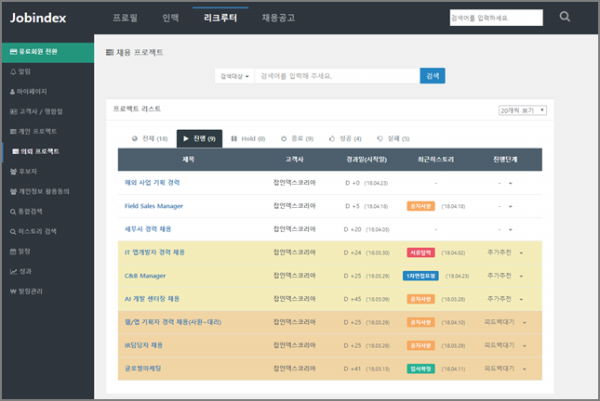The height and width of the screenshot is (401, 600).
Task: Open 개인 프로젝트 in sidebar
Action: [x=33, y=131]
